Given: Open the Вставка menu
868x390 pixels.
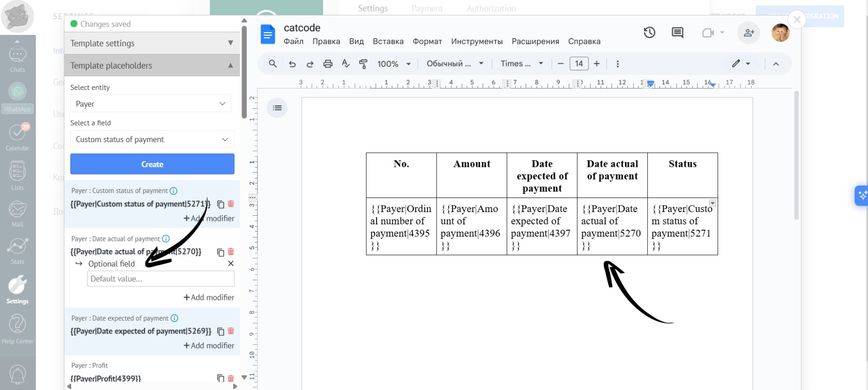Looking at the screenshot, I should (x=388, y=41).
